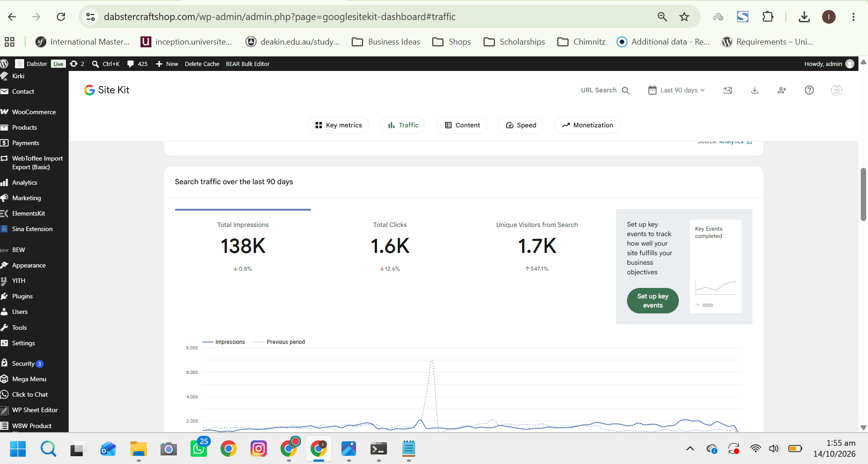Click the email reporting icon next to date range
The image size is (868, 464).
coord(728,90)
